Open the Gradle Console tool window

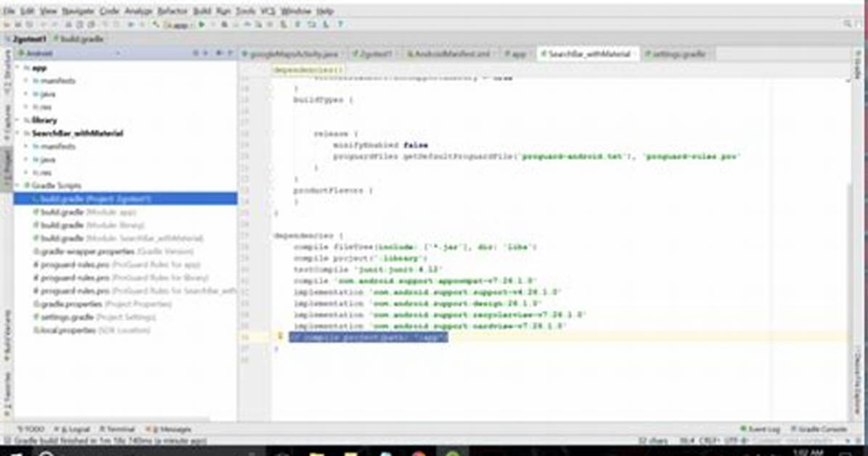[x=819, y=429]
